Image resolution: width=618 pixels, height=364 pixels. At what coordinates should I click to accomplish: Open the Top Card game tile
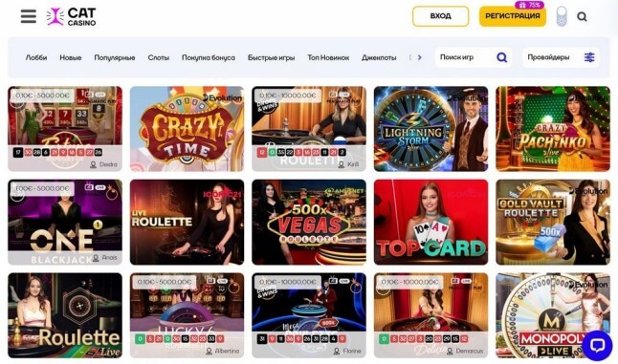tap(430, 222)
